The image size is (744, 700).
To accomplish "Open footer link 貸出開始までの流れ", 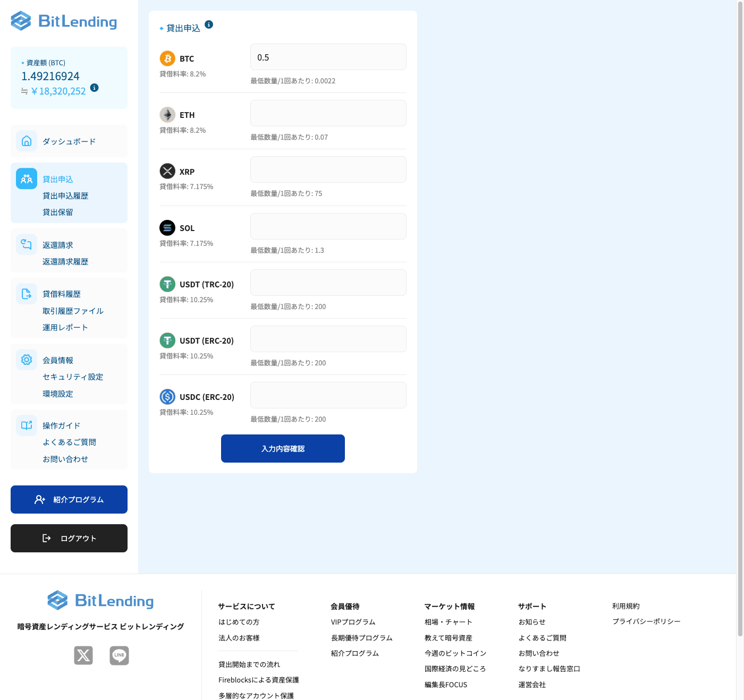I will tap(249, 664).
